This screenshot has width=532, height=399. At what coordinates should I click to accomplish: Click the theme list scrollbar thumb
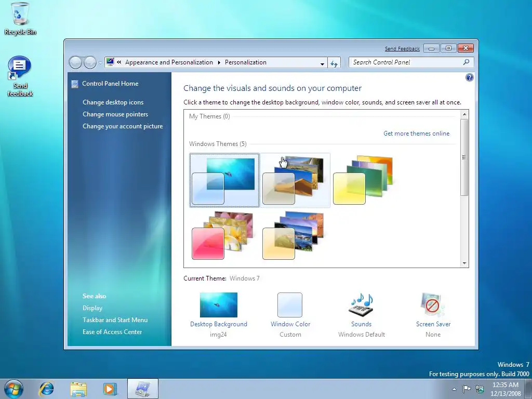(x=464, y=157)
